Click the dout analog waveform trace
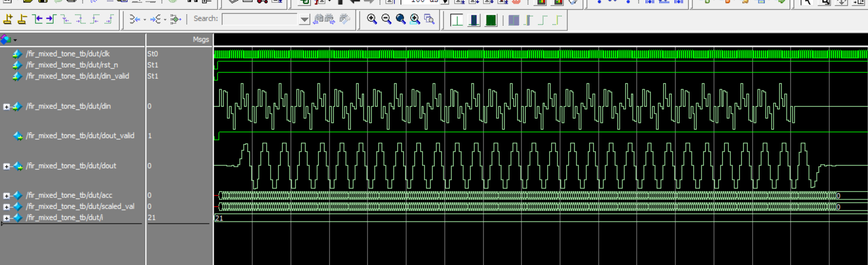Image resolution: width=868 pixels, height=265 pixels. 541,166
